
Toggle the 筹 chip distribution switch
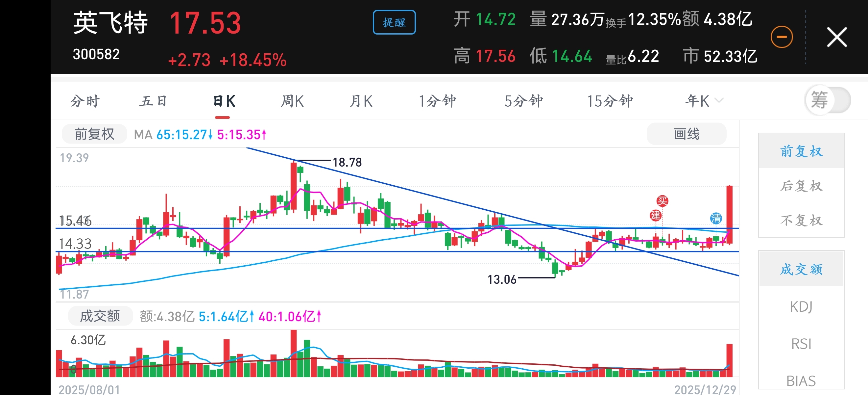coord(827,100)
